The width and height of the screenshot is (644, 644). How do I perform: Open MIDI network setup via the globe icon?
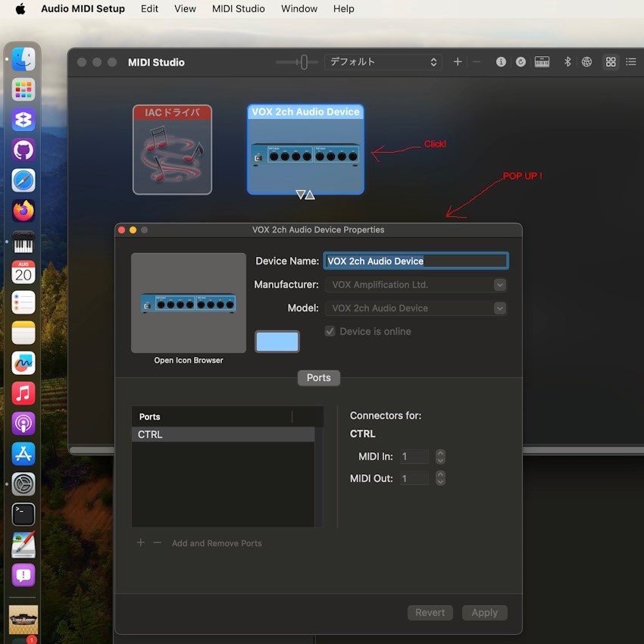587,62
